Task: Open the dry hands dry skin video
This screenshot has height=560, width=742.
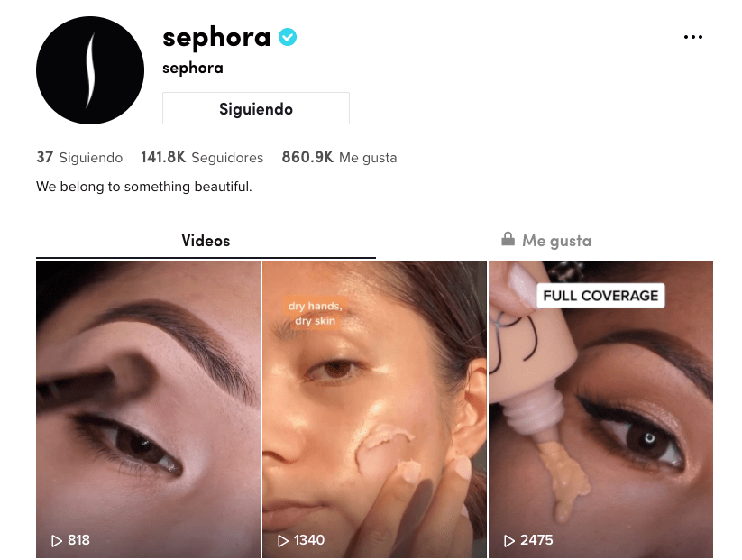Action: [x=374, y=409]
